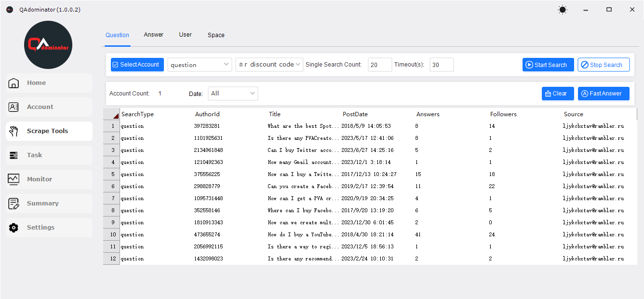Viewport: 644px width, 299px height.
Task: Click AuthorId cell 2056992115
Action: tap(209, 247)
